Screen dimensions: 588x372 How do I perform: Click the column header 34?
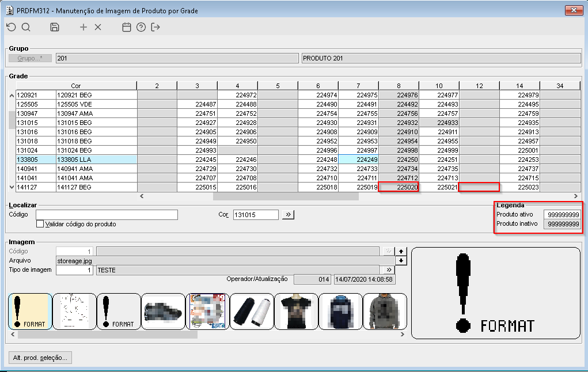click(560, 86)
